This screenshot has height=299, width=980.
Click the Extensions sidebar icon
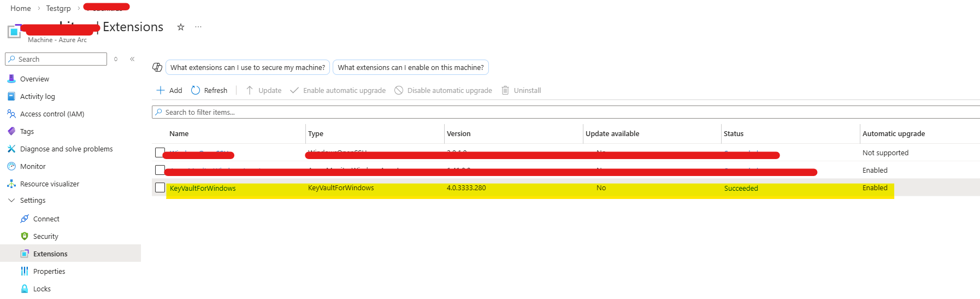click(25, 254)
